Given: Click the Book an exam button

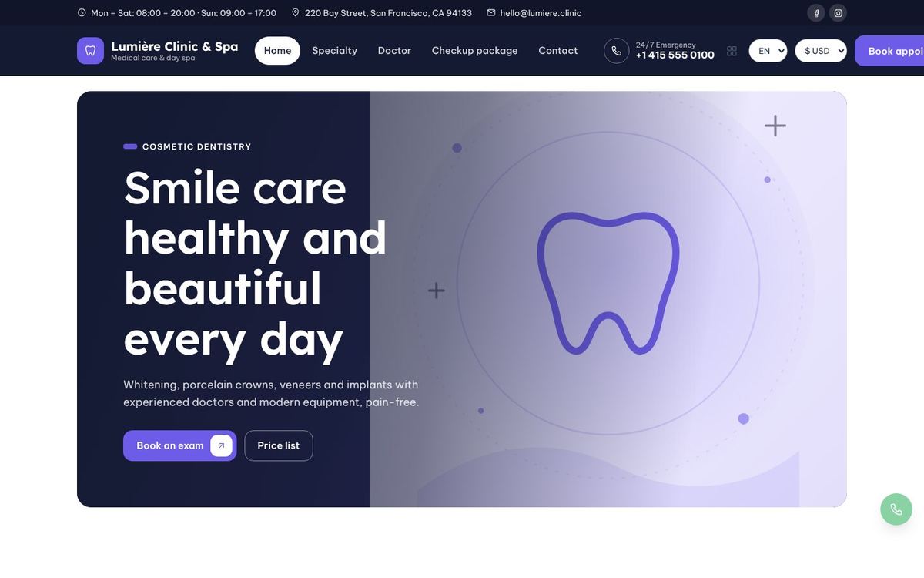Looking at the screenshot, I should click(x=179, y=445).
